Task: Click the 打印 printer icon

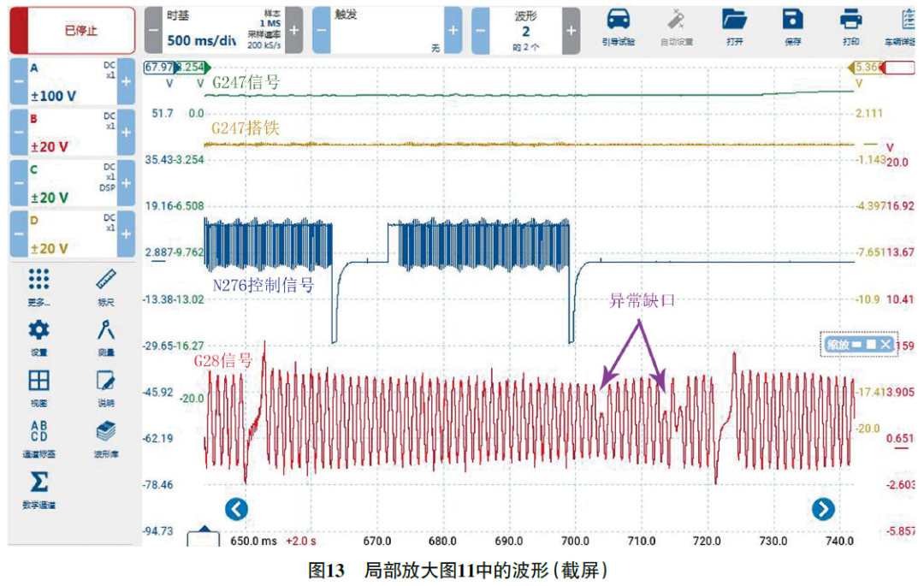Action: coord(851,27)
